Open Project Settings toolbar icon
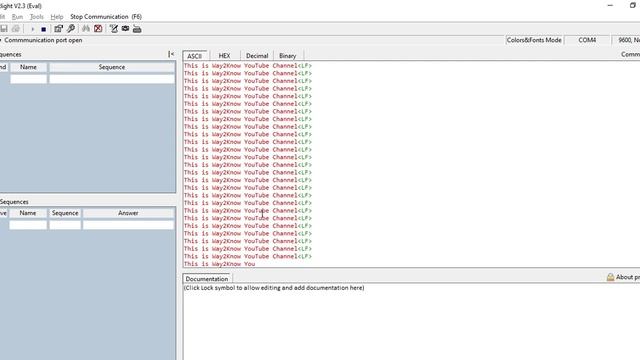640x360 pixels. coord(58,29)
